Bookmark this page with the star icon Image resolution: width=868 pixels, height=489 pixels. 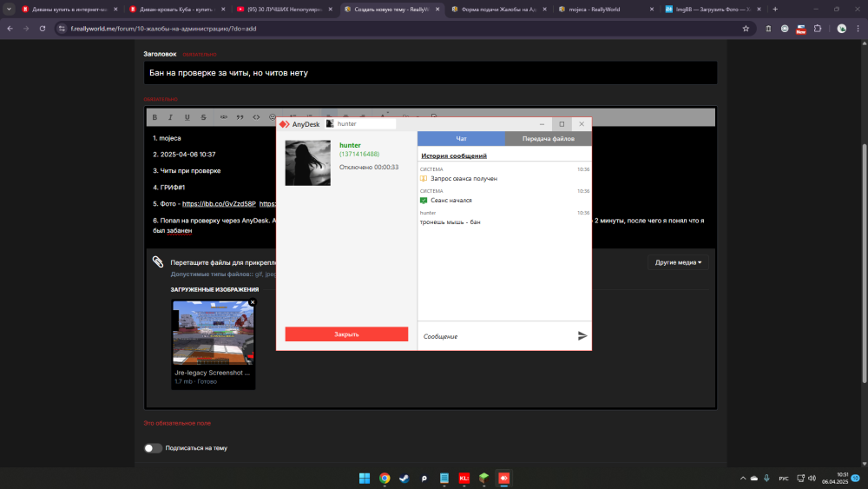click(x=746, y=29)
